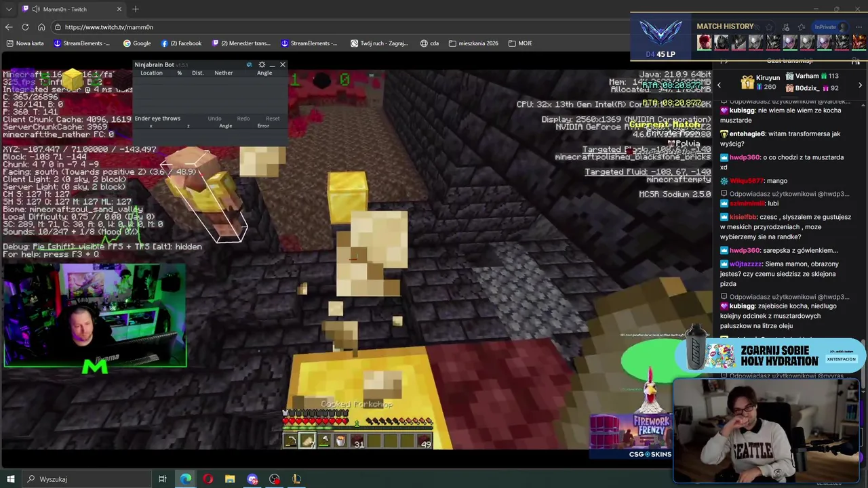
Task: Click username kisielfbi in chat
Action: [x=743, y=218]
